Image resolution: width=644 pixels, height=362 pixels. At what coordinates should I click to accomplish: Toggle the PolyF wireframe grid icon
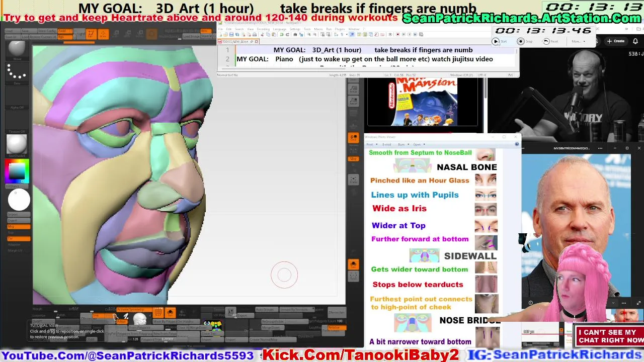pyautogui.click(x=158, y=313)
